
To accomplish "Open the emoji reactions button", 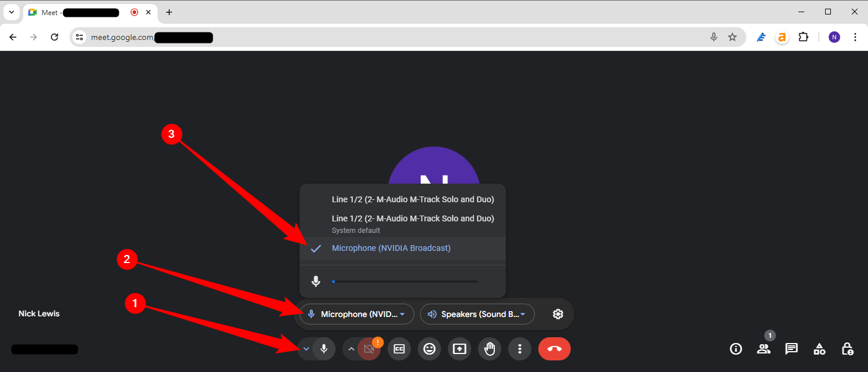I will (429, 349).
